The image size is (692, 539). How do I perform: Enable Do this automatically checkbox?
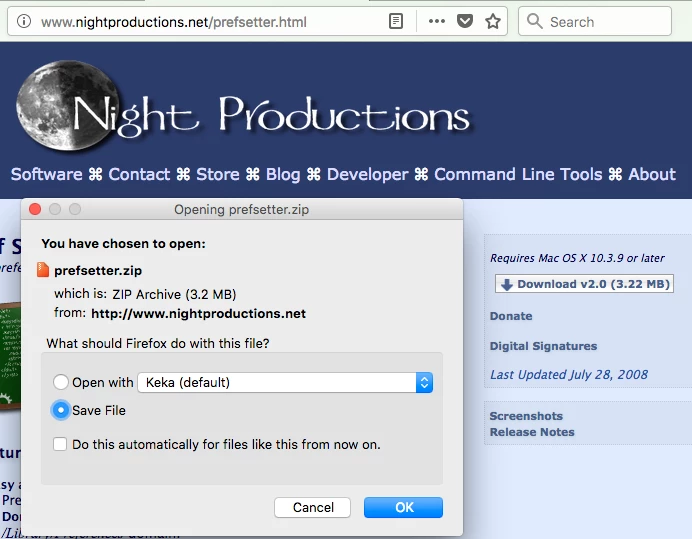60,444
